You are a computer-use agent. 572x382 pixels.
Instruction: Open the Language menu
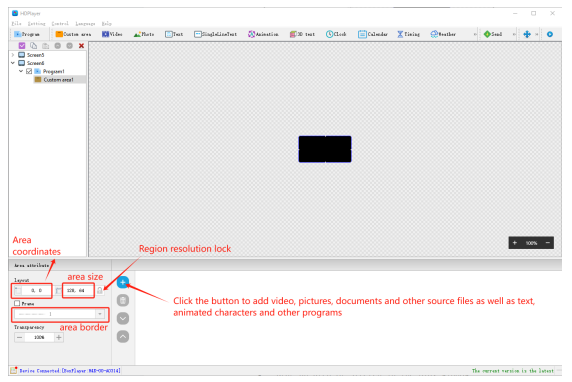click(x=85, y=23)
